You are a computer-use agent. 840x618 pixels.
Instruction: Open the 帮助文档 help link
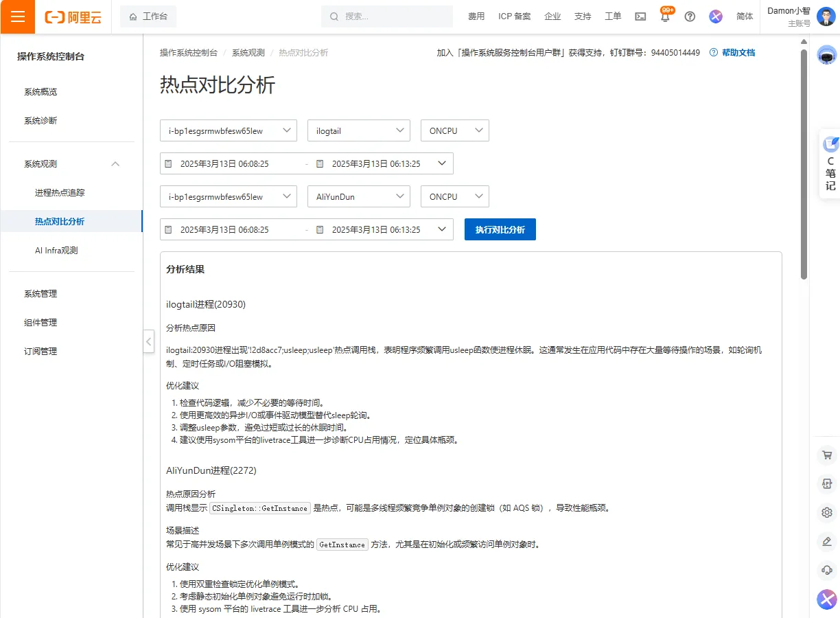coord(732,53)
